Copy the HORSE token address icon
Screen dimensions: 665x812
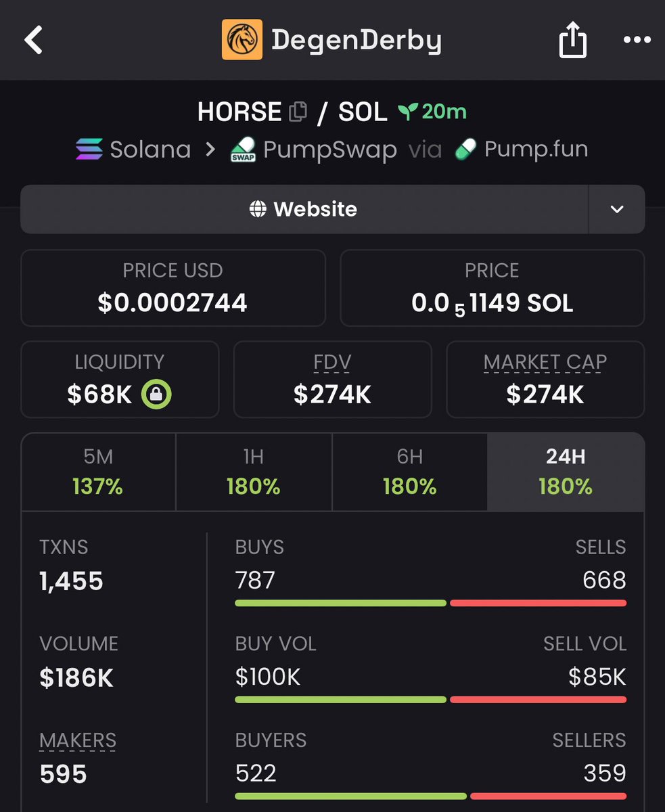(298, 112)
